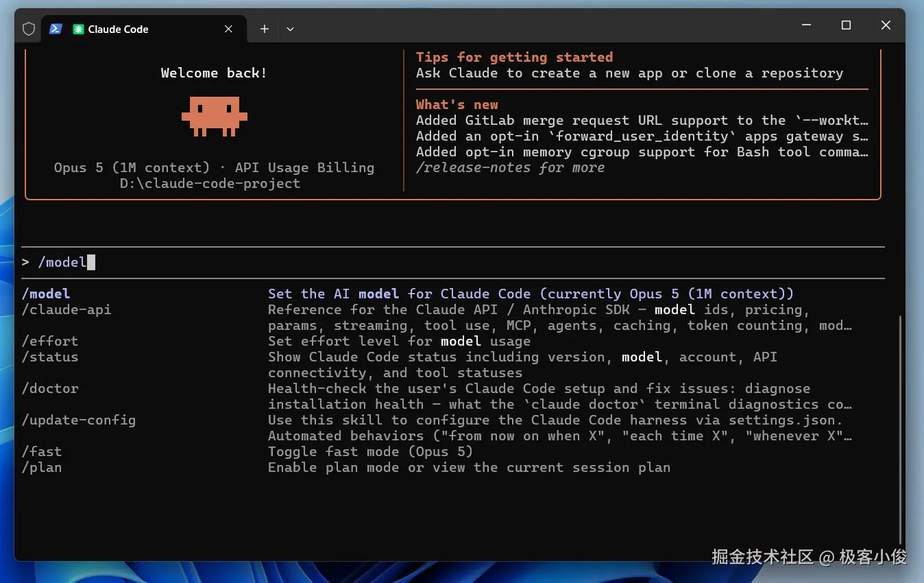Select the /update-config command suggestion
The height and width of the screenshot is (583, 924).
[79, 420]
